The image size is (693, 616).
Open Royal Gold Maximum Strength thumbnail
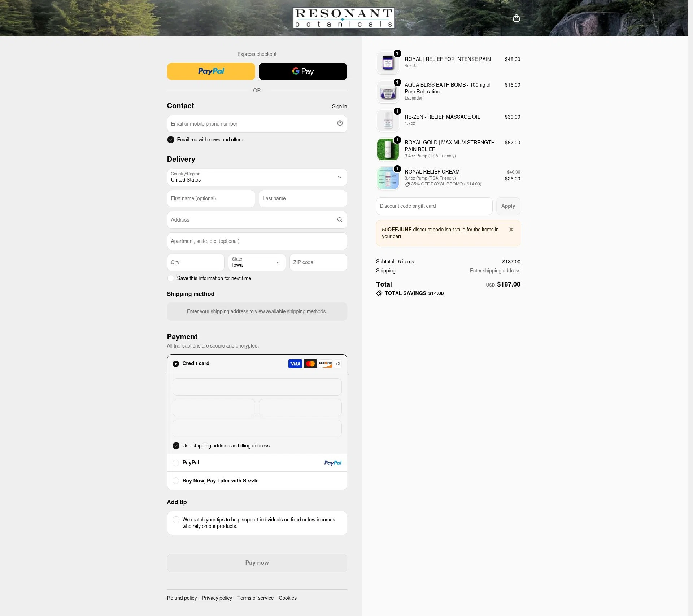(388, 149)
